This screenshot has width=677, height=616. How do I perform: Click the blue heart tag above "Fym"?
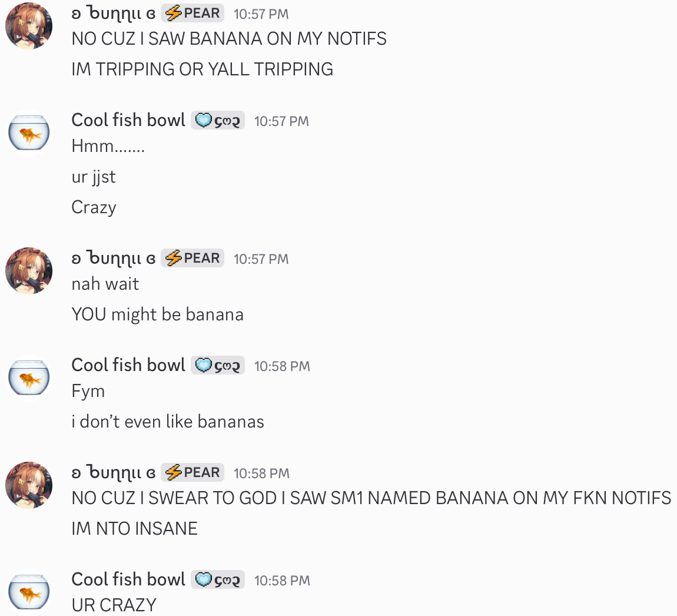217,366
